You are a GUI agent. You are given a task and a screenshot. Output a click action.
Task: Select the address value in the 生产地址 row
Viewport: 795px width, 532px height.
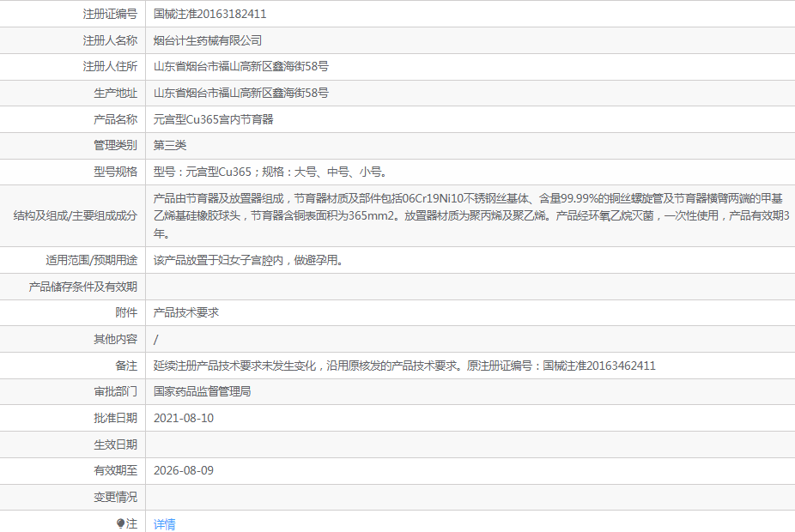point(241,94)
